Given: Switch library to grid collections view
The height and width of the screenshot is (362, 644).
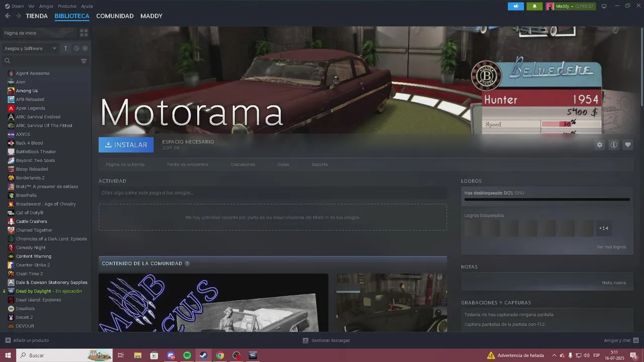Looking at the screenshot, I should (84, 33).
